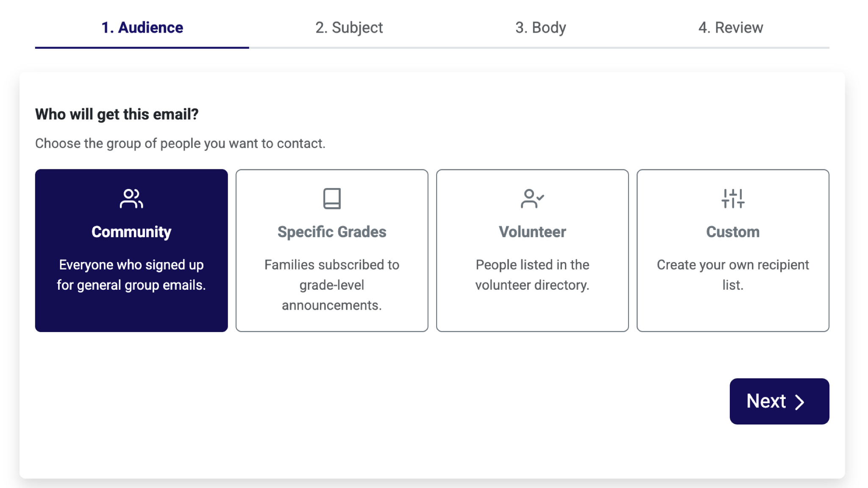
Task: Click the person-with-checkmark Volunteer icon
Action: pos(532,199)
